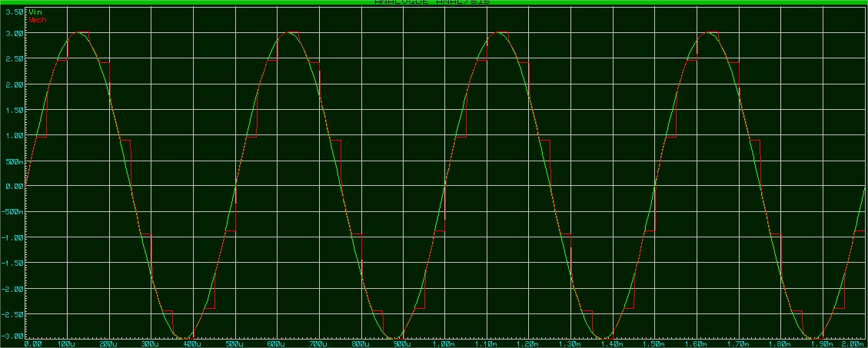This screenshot has height=348, width=868.
Task: Click the 1.50m time axis label
Action: tap(653, 343)
